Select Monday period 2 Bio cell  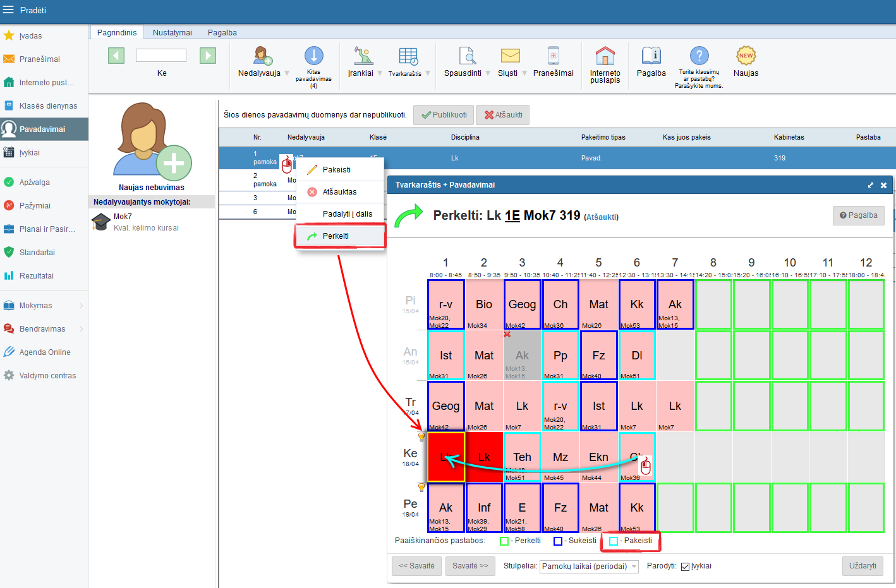[x=484, y=304]
